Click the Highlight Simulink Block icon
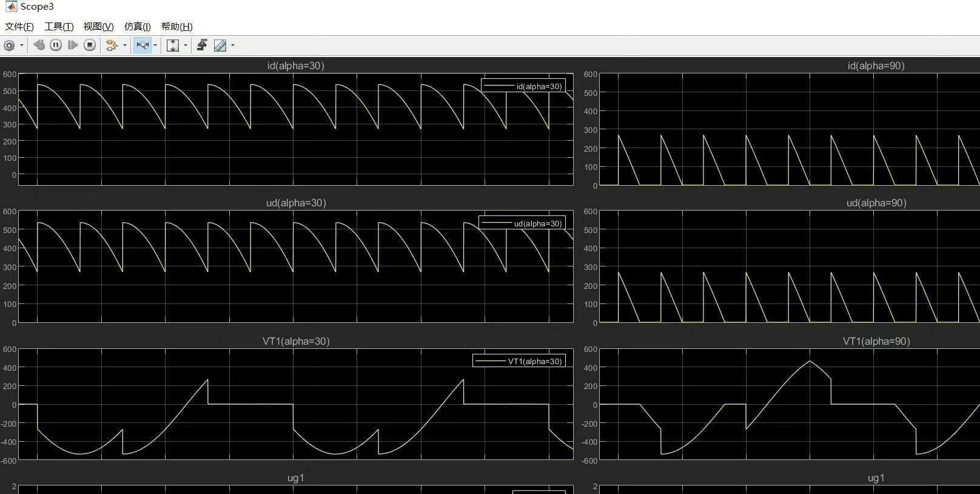 tap(112, 46)
